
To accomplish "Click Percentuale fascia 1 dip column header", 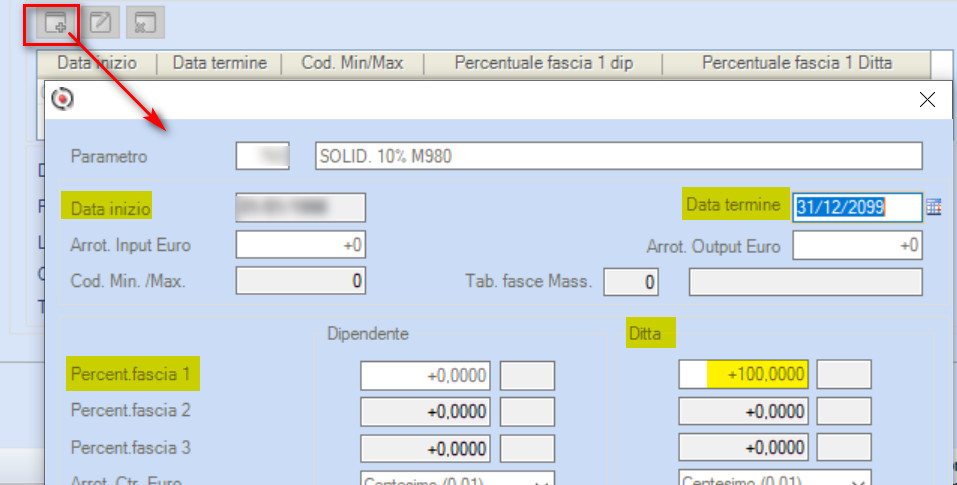I will [543, 63].
